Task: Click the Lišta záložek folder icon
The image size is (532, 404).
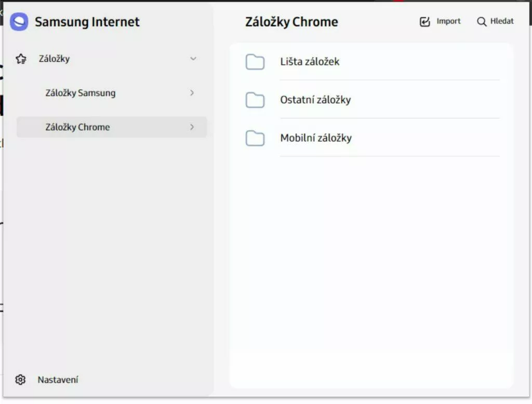Action: pos(255,62)
